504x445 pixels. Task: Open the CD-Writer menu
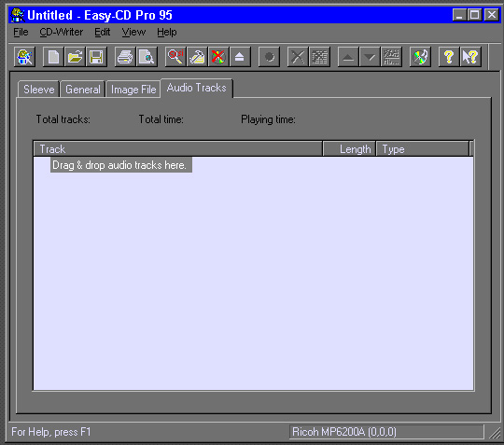(62, 32)
